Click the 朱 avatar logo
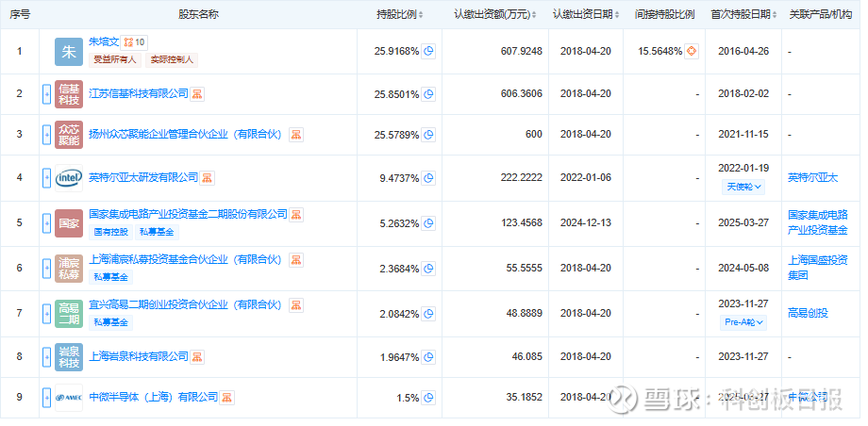The width and height of the screenshot is (868, 426). pos(69,52)
